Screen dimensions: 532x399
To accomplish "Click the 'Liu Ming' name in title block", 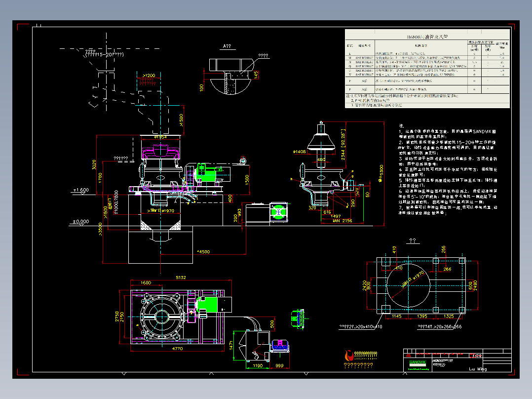I will (478, 369).
